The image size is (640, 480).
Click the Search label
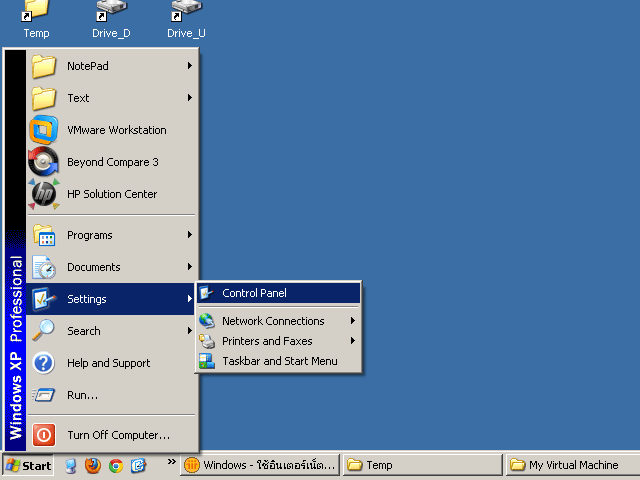tap(84, 331)
